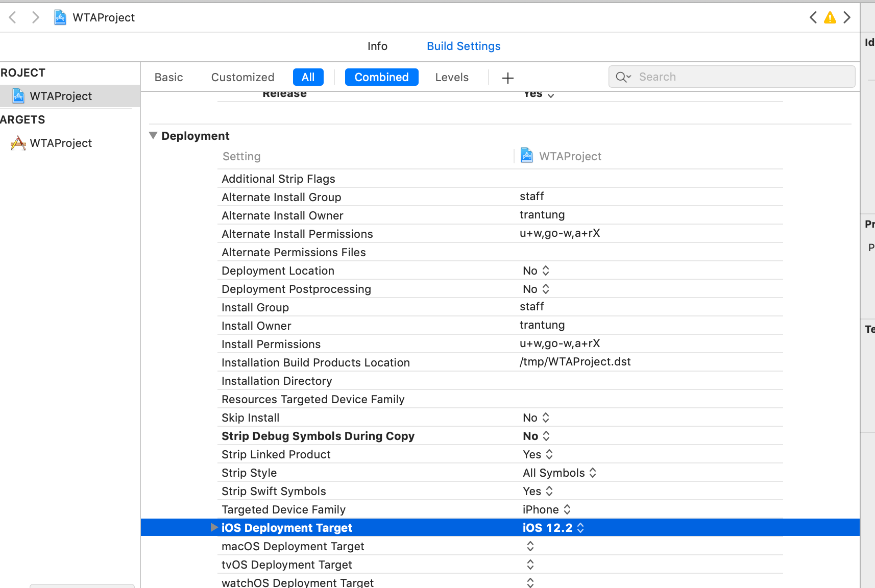Select WTAProject under PROJECT in sidebar
875x588 pixels.
pos(70,96)
